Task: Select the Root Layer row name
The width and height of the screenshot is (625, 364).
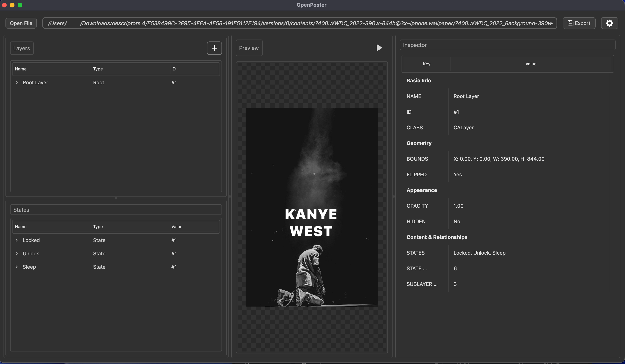Action: pos(35,83)
